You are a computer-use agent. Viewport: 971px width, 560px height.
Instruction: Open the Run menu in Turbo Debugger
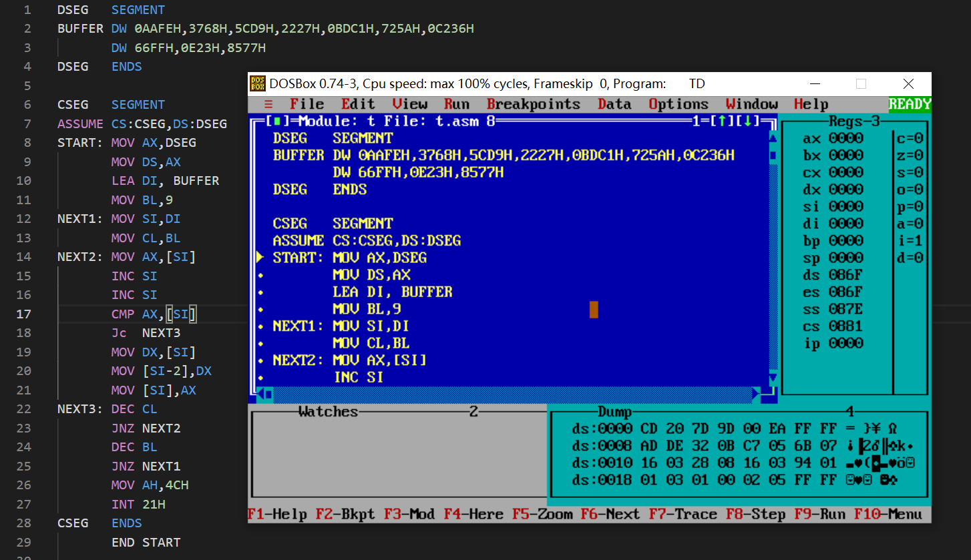[457, 104]
